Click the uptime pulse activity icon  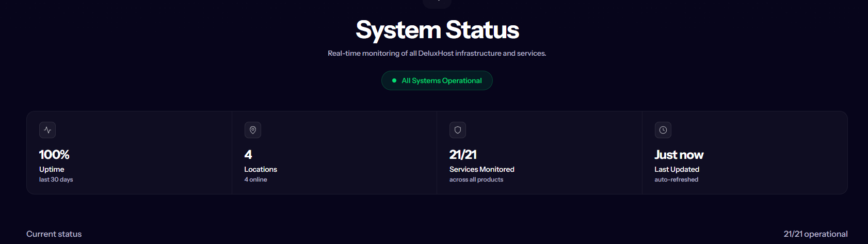pos(47,130)
